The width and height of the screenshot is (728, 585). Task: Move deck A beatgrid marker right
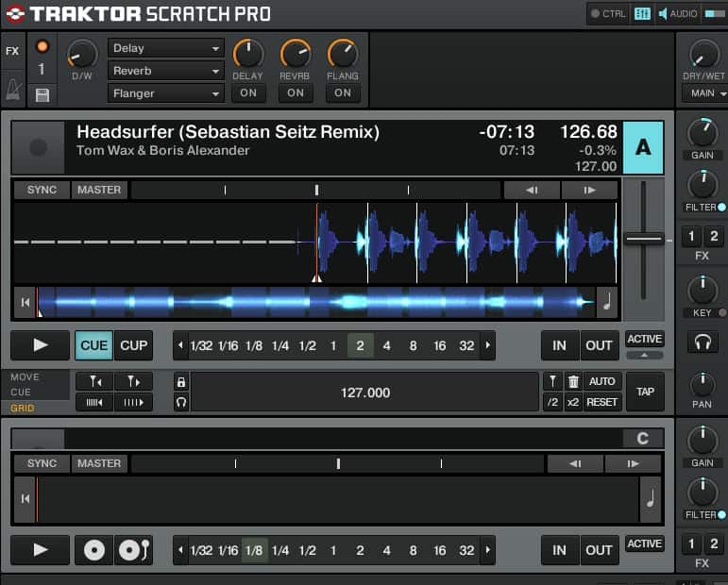[x=134, y=382]
